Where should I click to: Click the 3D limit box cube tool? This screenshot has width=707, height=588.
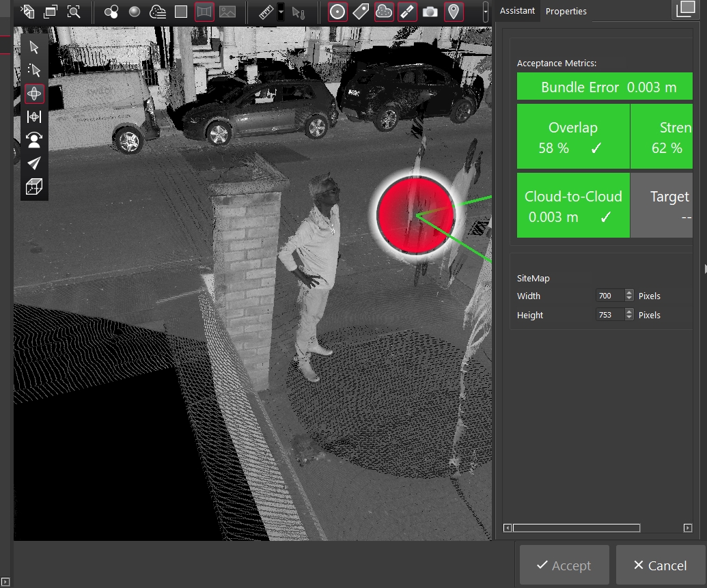34,186
